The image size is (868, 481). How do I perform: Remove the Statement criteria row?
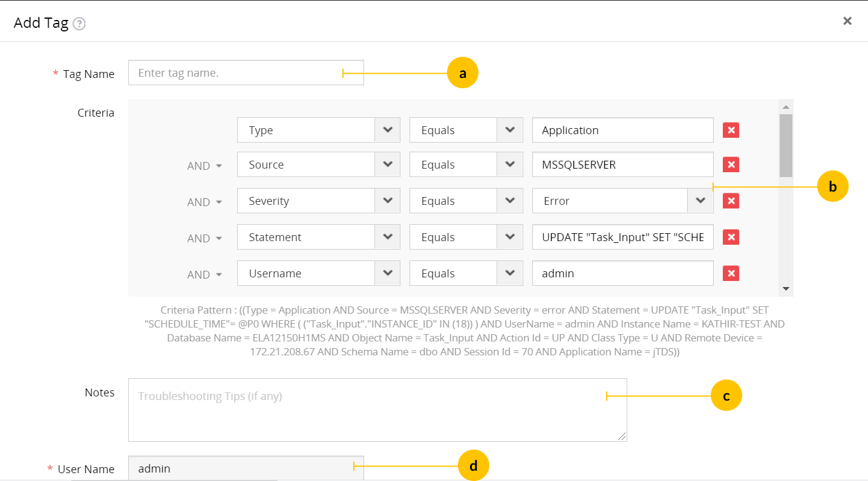[730, 236]
